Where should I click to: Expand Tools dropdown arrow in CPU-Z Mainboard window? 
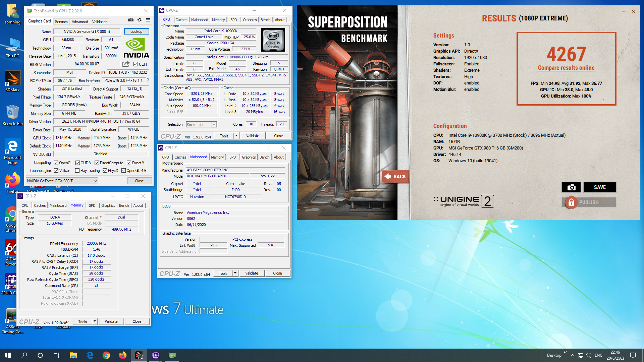235,273
